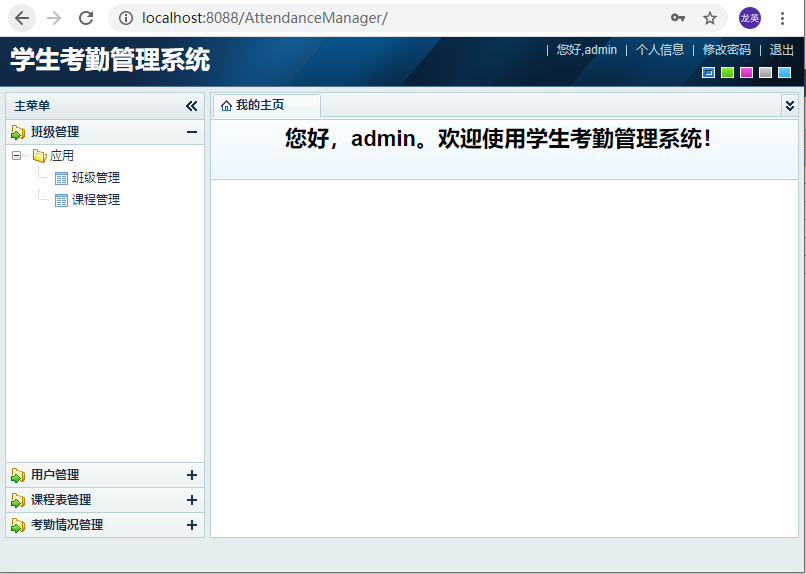The image size is (806, 574).
Task: Click the 班级管理 accordion folder icon
Action: 18,133
